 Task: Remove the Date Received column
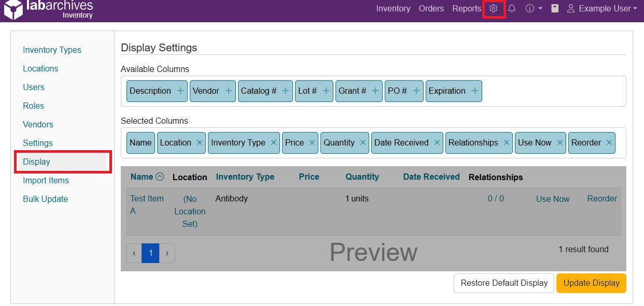click(x=437, y=143)
